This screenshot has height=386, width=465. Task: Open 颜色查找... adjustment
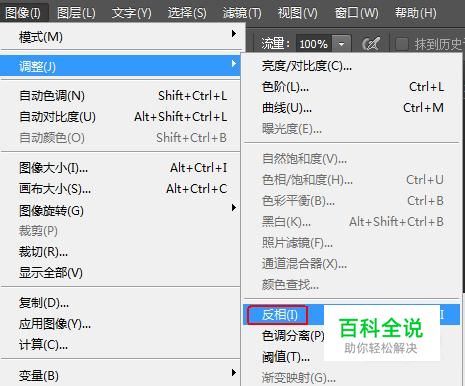click(x=351, y=285)
